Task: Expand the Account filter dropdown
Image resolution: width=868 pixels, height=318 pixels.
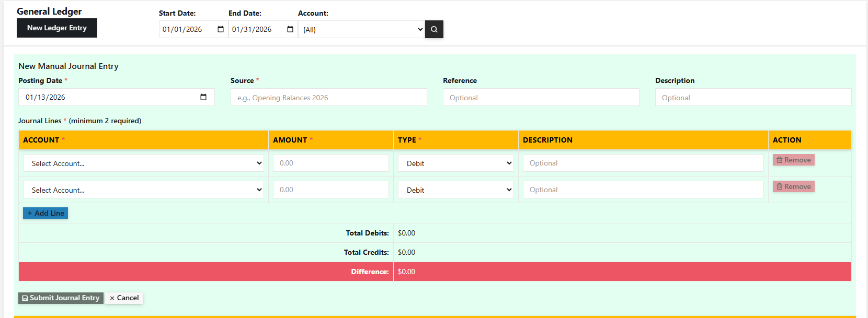Action: coord(361,30)
